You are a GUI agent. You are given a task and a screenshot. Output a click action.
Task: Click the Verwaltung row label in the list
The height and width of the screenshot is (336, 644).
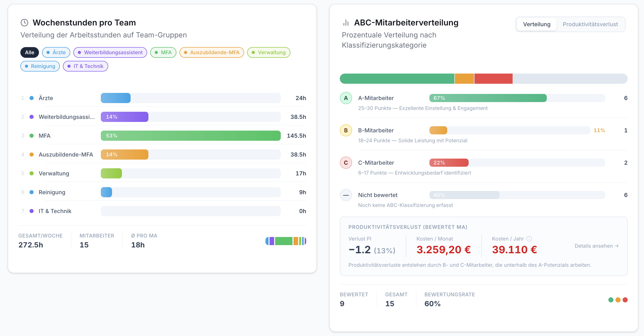click(x=54, y=173)
